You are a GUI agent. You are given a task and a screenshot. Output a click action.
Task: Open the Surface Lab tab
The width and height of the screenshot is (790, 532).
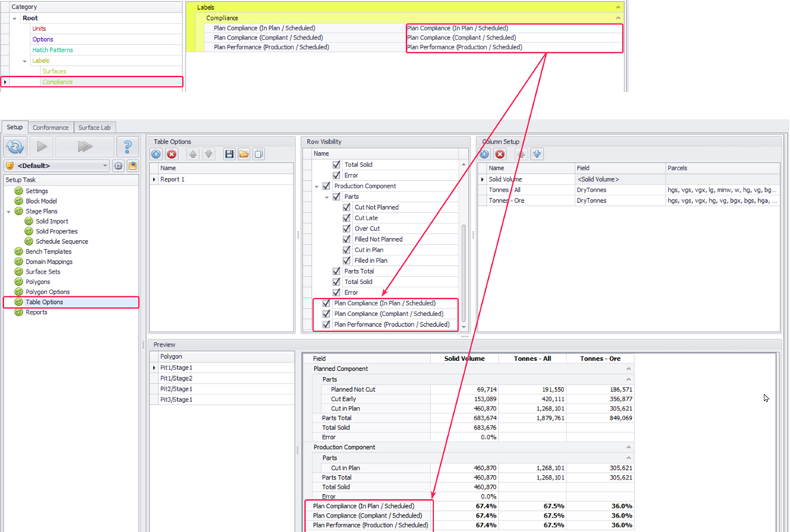(x=95, y=128)
